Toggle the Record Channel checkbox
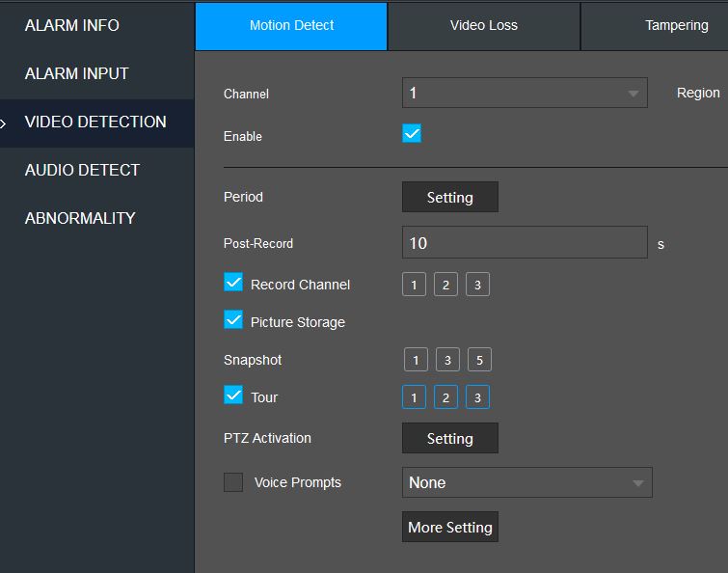 pyautogui.click(x=233, y=282)
